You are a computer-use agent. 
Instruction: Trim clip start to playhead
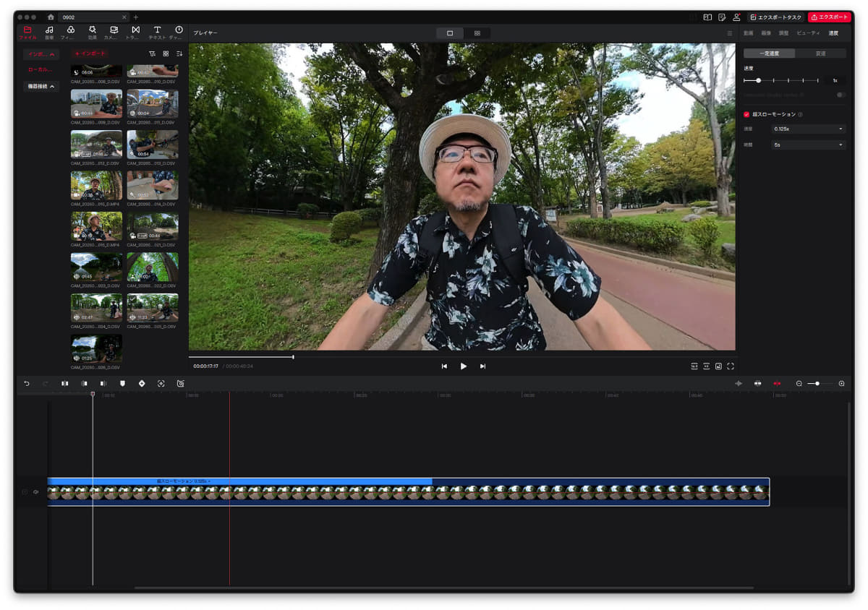(84, 383)
